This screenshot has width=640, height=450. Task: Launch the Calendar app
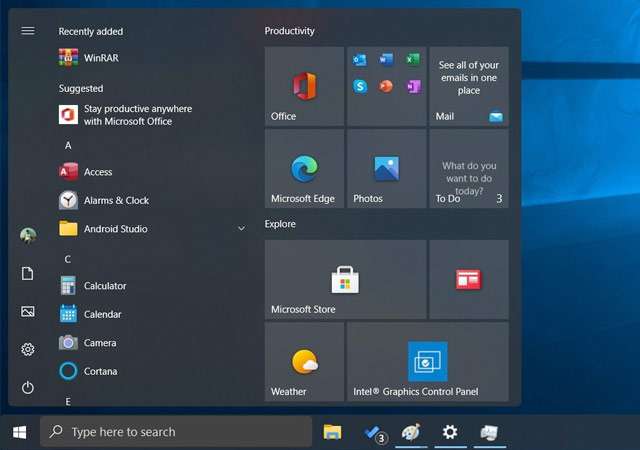tap(102, 314)
